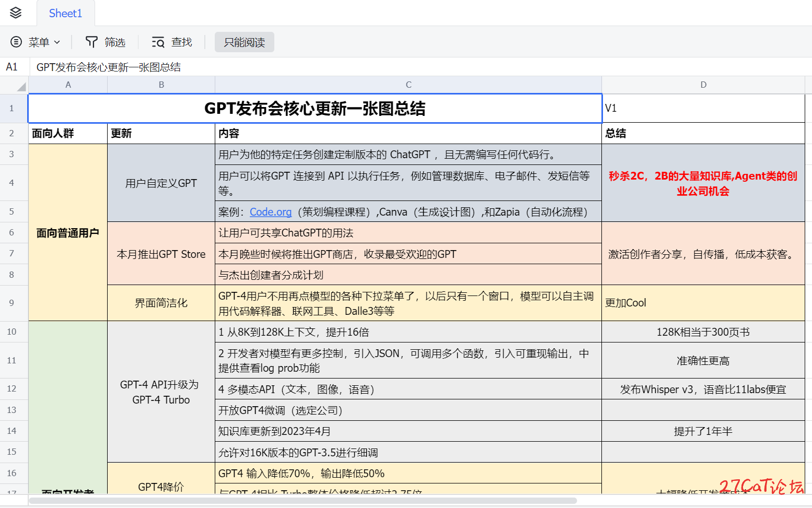Select column A header

coord(68,85)
